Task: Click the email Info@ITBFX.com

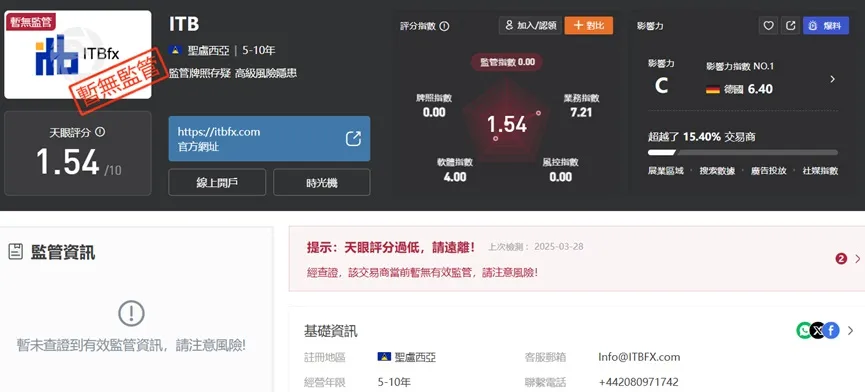Action: tap(639, 357)
